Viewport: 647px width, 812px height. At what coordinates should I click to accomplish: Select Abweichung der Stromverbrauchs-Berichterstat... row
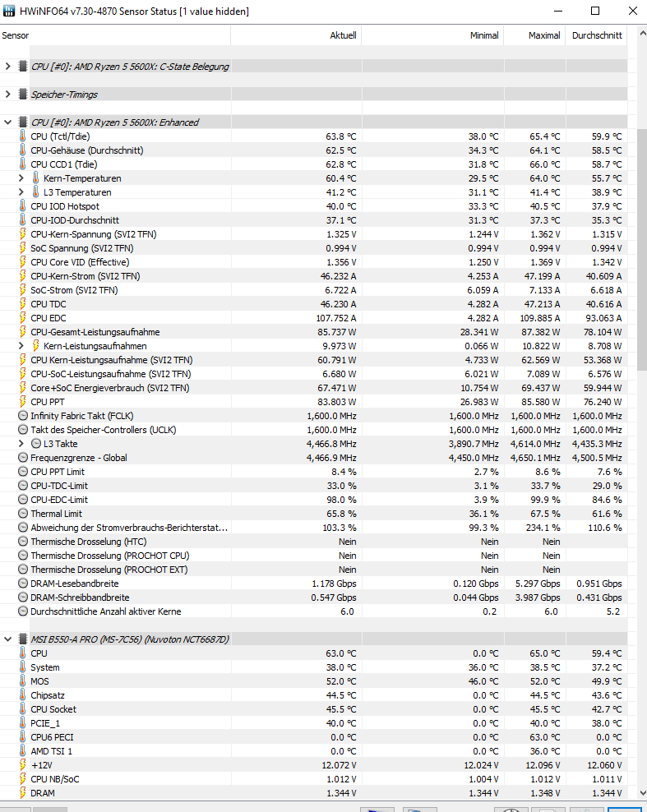314,528
